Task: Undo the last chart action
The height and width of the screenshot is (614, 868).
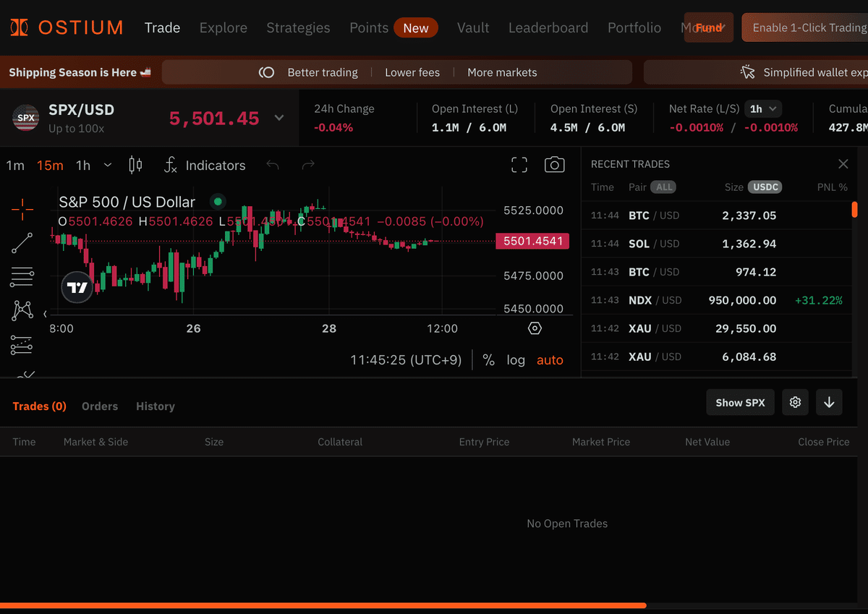Action: (273, 165)
